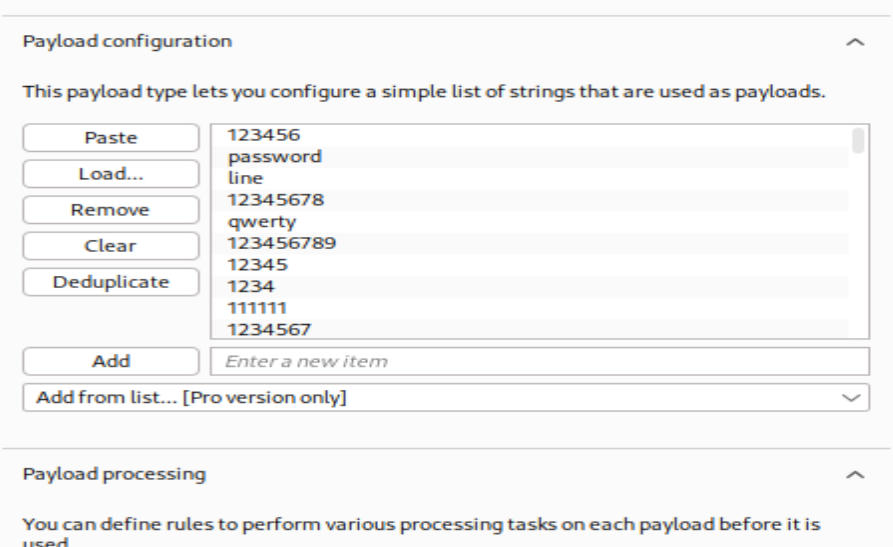Click the Deduplicate button
Image resolution: width=893 pixels, height=547 pixels.
point(110,282)
